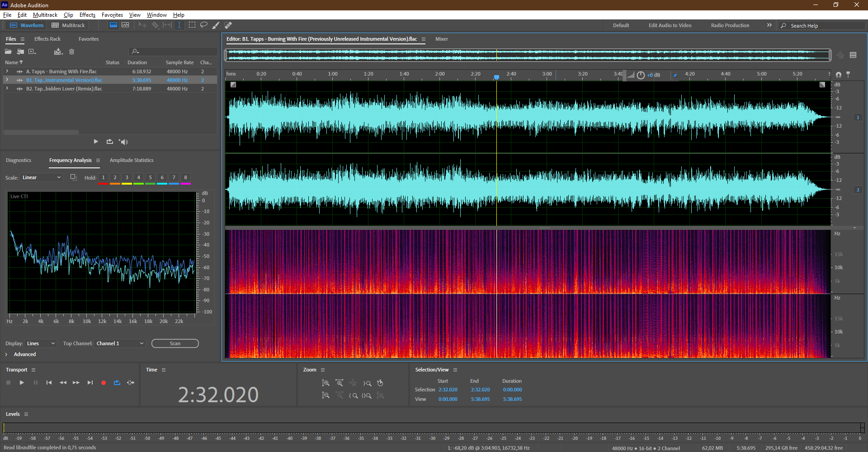Expand the B2. Tap..bidden Lover (Remix) row
Screen dimensions: 868x452
[x=7, y=89]
